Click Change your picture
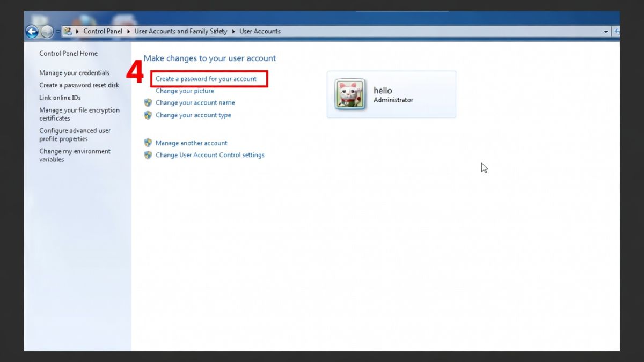Viewport: 644px width, 362px height. click(184, 91)
